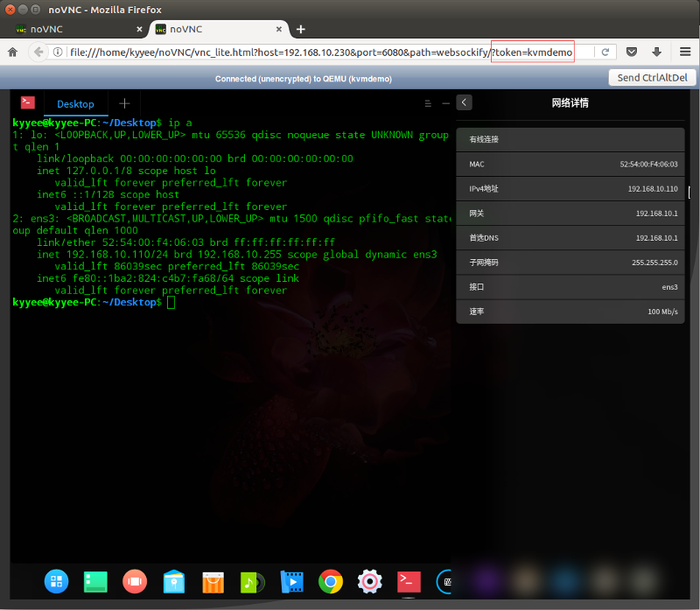
Task: Click the Firefox downloads arrow icon
Action: coord(656,52)
